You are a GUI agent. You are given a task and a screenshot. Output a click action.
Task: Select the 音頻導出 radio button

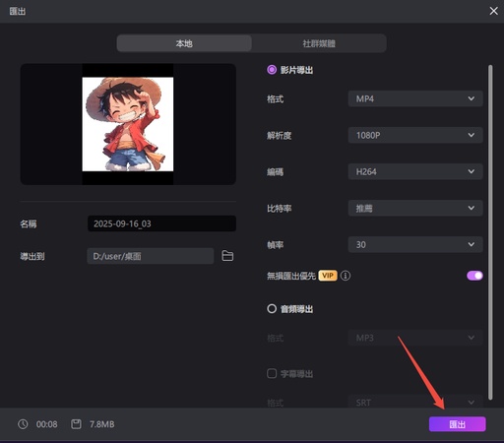tap(272, 309)
